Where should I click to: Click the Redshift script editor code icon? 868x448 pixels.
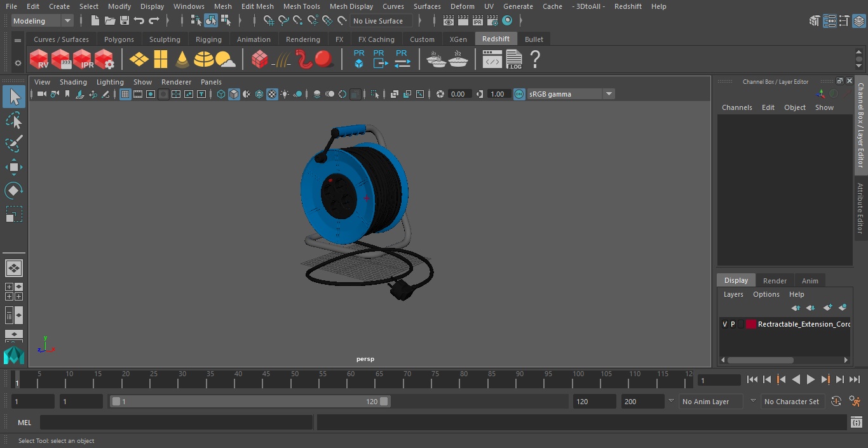(492, 60)
